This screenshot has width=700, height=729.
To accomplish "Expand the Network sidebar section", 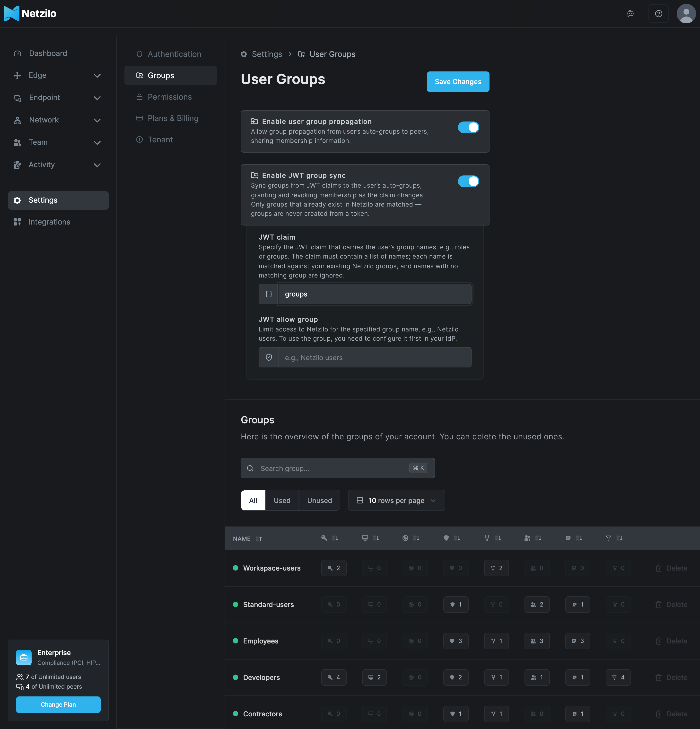I will pos(58,120).
